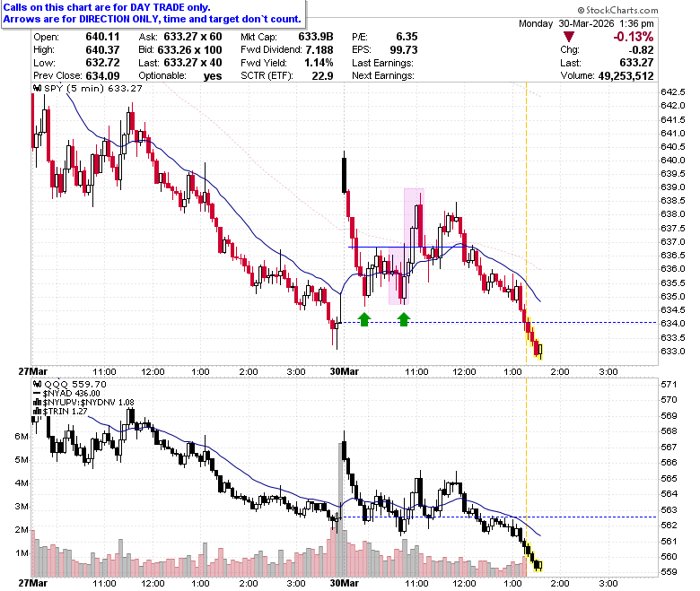
Task: Click the StockCharts.com copyright logo
Action: (617, 10)
